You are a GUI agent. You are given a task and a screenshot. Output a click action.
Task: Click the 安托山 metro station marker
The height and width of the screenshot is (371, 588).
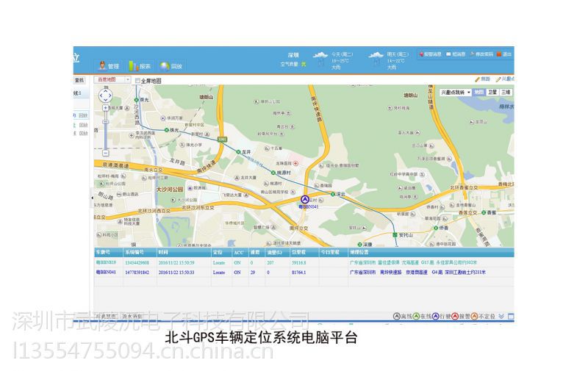coord(395,235)
